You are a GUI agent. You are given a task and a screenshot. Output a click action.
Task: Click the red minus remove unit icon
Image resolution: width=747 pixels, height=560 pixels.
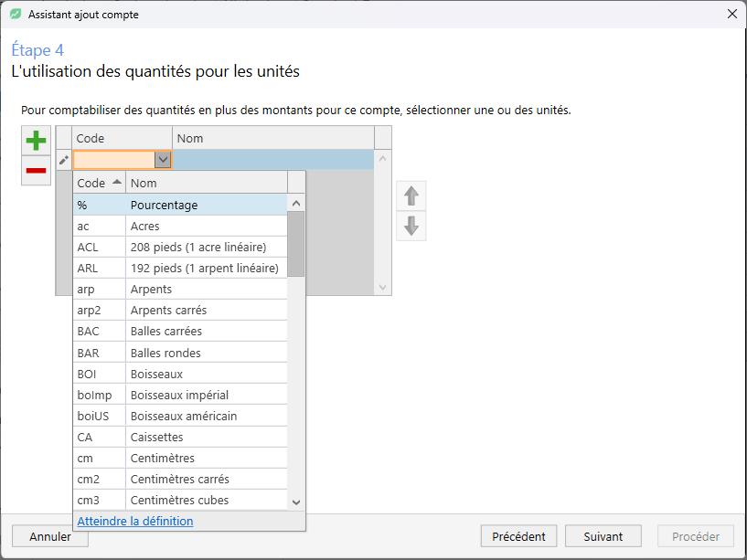(36, 171)
